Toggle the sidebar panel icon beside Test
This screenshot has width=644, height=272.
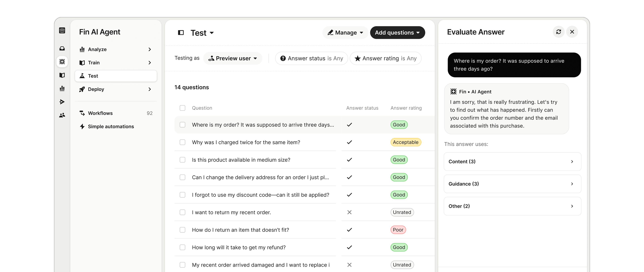click(181, 33)
